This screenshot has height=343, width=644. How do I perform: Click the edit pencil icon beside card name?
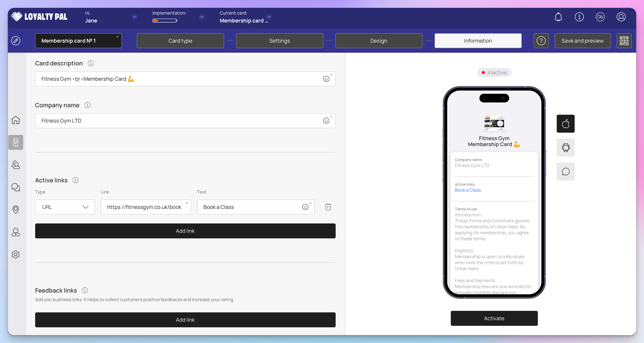tap(16, 41)
